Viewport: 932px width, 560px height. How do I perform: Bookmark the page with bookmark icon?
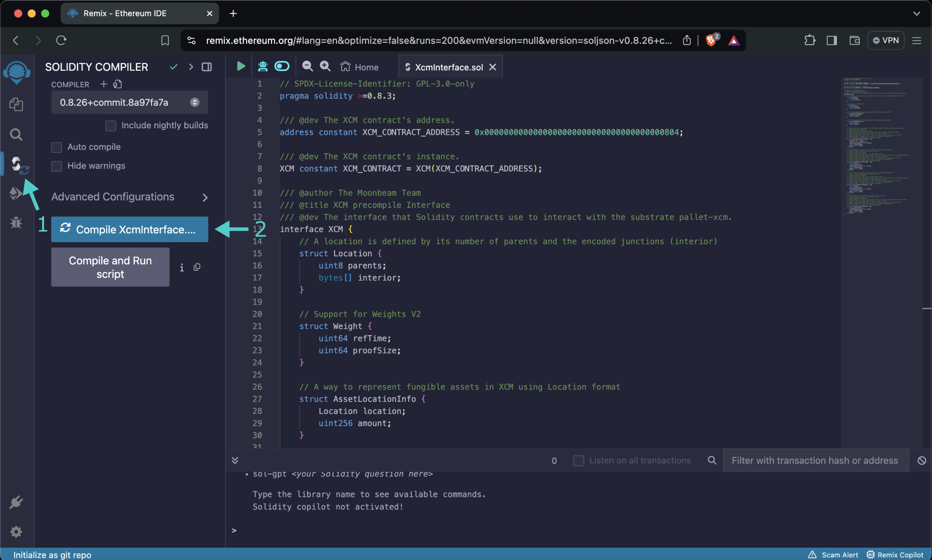[x=165, y=40]
